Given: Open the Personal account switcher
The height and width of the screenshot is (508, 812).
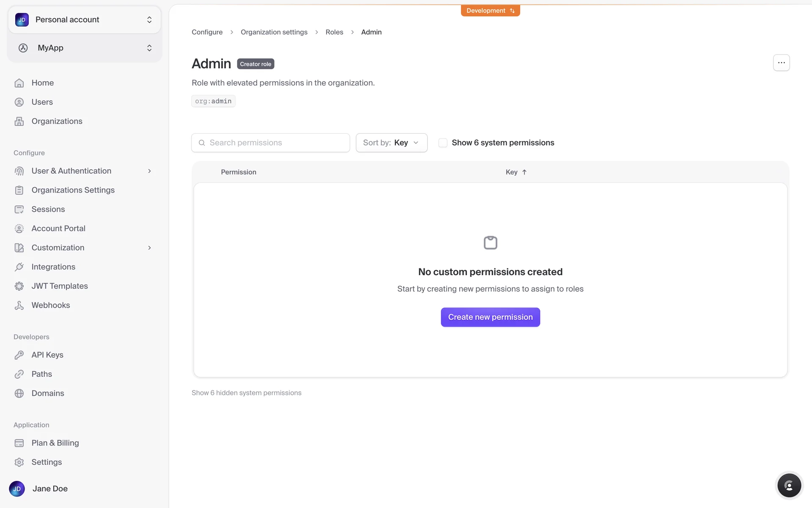Looking at the screenshot, I should click(85, 20).
